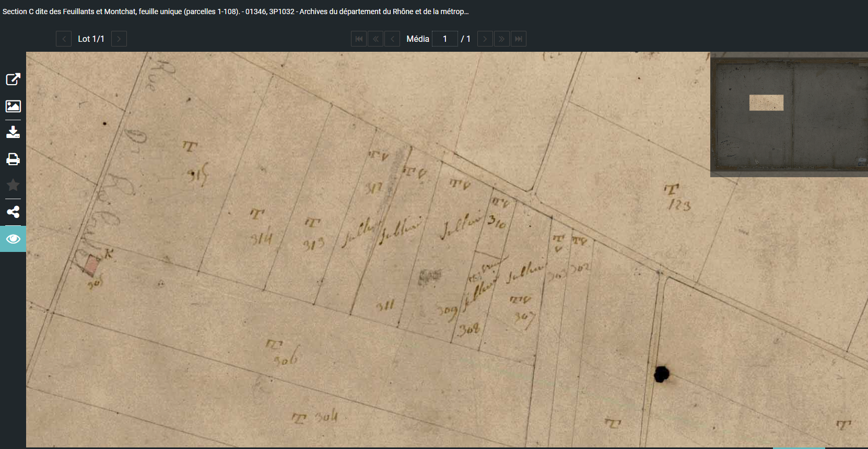Download the map image
This screenshot has width=868, height=449.
point(13,132)
